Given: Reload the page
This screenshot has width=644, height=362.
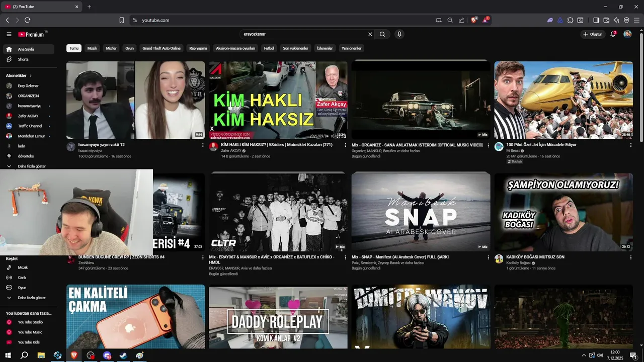Looking at the screenshot, I should click(x=27, y=20).
